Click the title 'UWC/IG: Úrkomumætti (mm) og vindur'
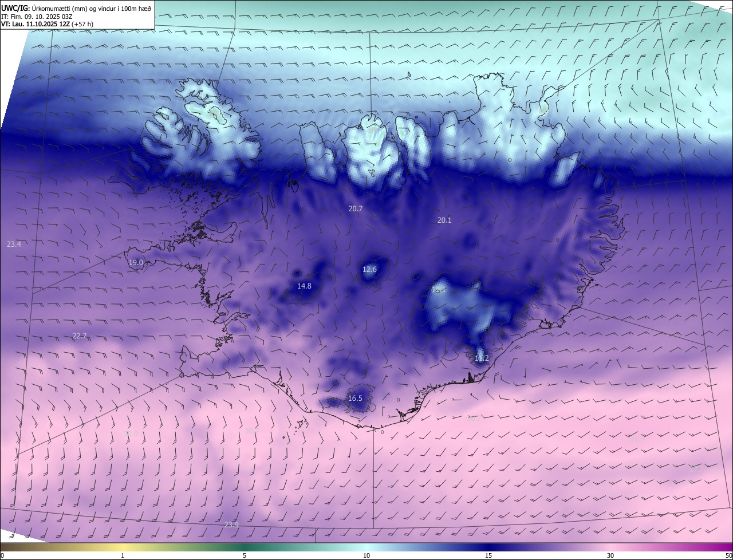 [77, 7]
